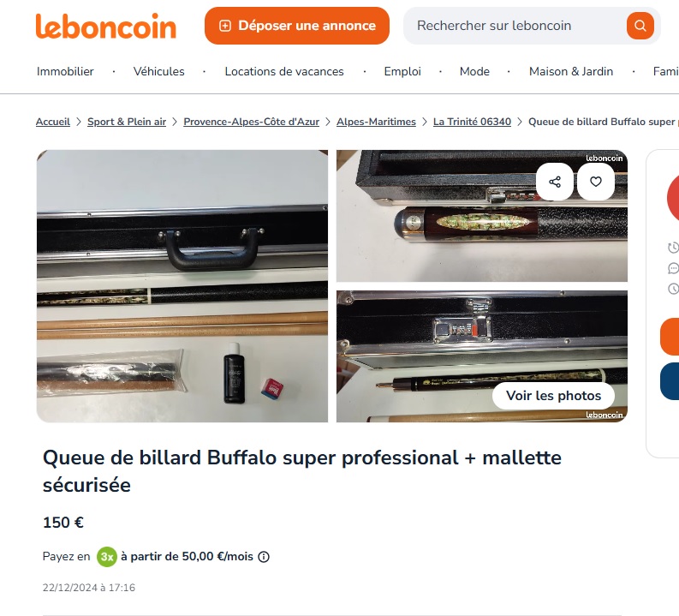This screenshot has height=616, width=679.
Task: Open Sport & Plein air breadcrumb
Action: [x=127, y=122]
